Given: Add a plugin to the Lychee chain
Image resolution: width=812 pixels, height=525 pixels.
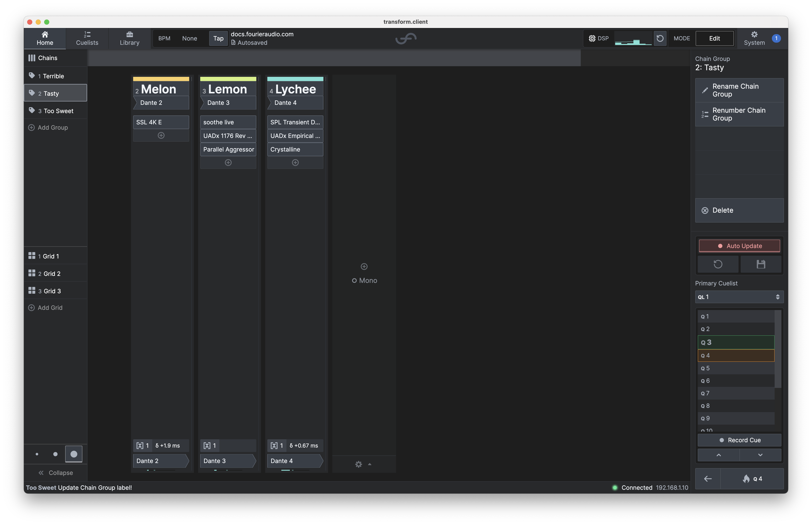Looking at the screenshot, I should point(295,163).
